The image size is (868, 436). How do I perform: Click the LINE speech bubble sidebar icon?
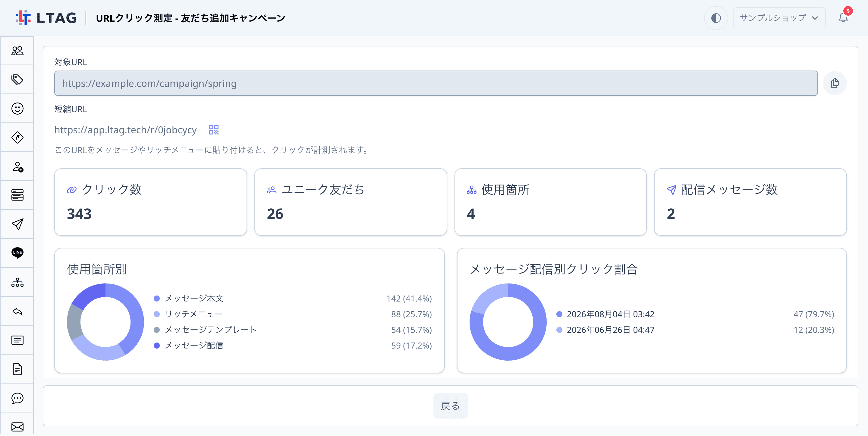(17, 253)
